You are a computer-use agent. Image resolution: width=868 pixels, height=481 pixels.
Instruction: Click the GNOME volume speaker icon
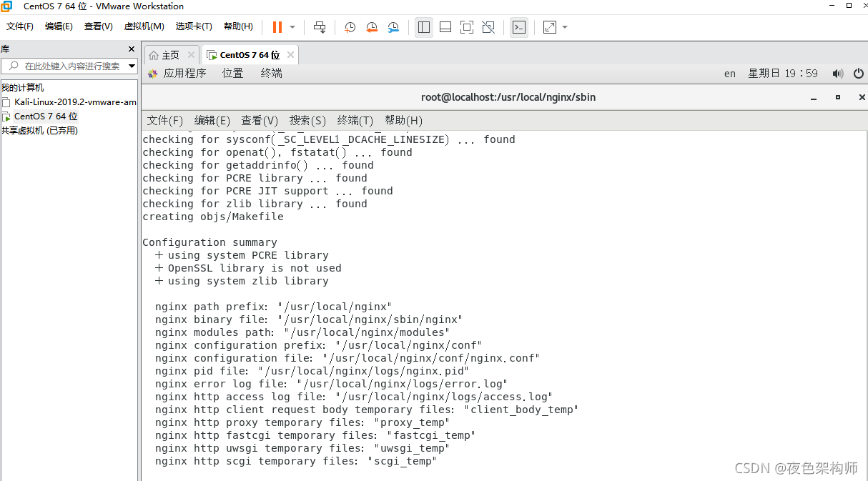(838, 73)
